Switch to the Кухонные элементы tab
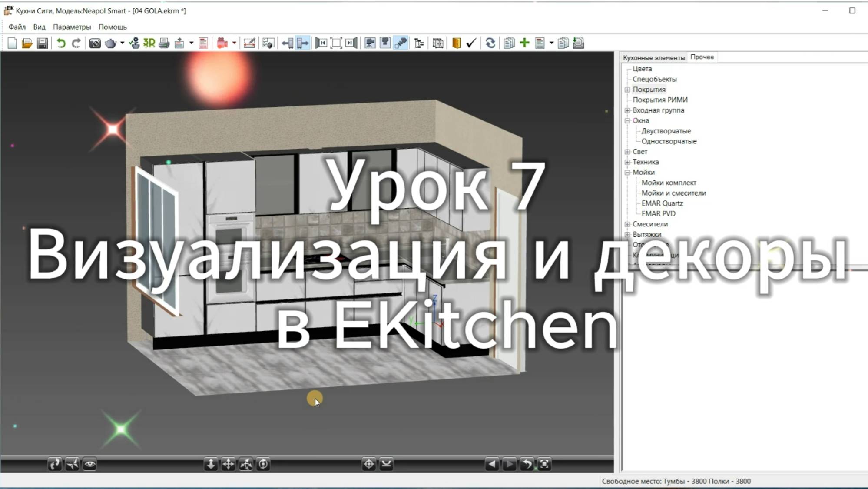The width and height of the screenshot is (868, 489). [x=654, y=57]
